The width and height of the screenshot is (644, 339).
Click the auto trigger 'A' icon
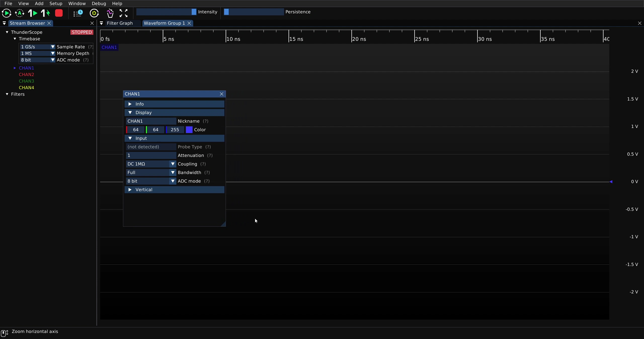[x=20, y=13]
